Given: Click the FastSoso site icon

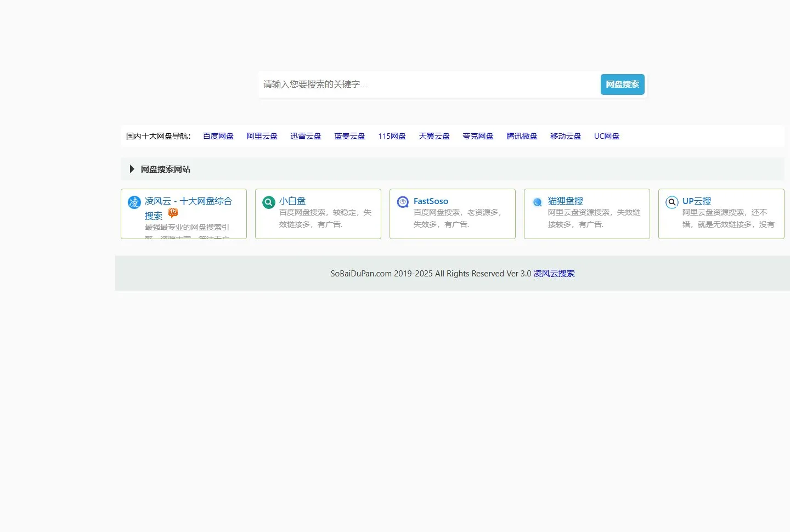Looking at the screenshot, I should pyautogui.click(x=403, y=202).
